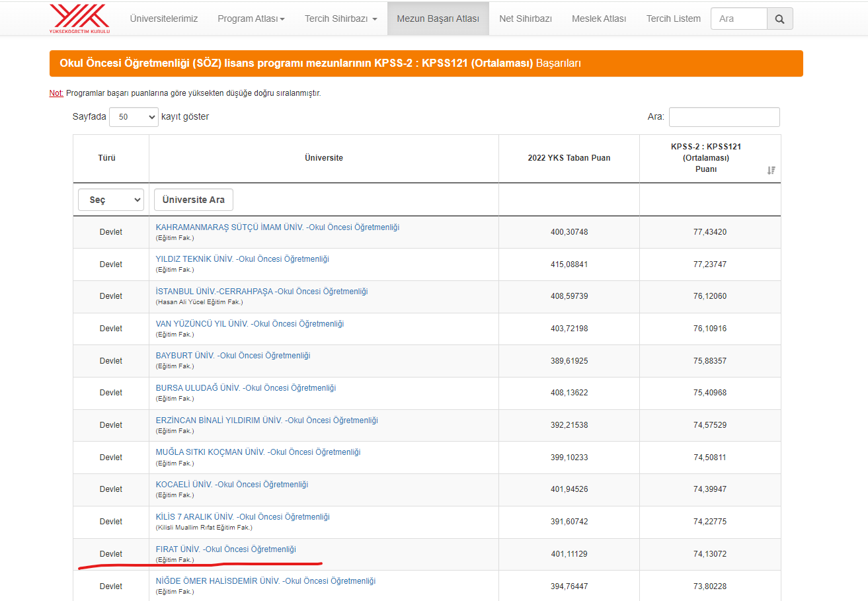Open Muğla Sıtkı Koçman Üniv. link
This screenshot has width=868, height=601.
click(258, 452)
